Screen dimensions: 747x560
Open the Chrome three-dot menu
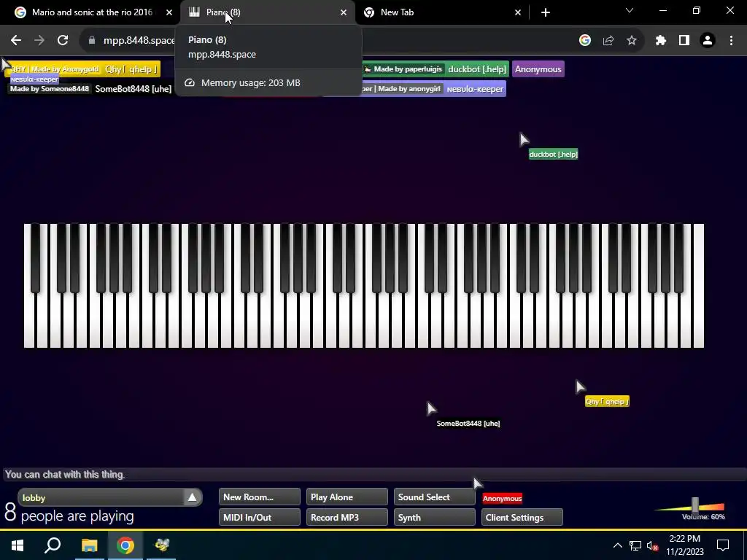731,41
